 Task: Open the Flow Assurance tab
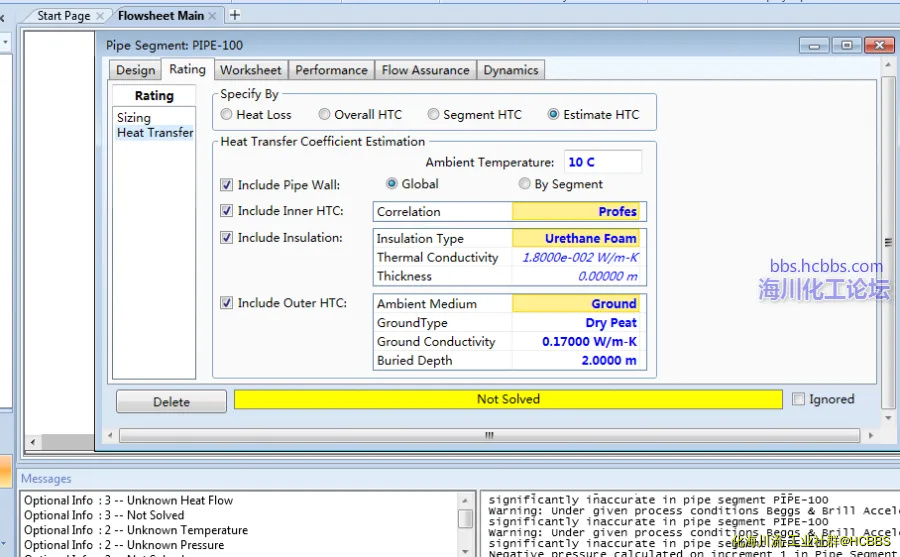[x=425, y=70]
